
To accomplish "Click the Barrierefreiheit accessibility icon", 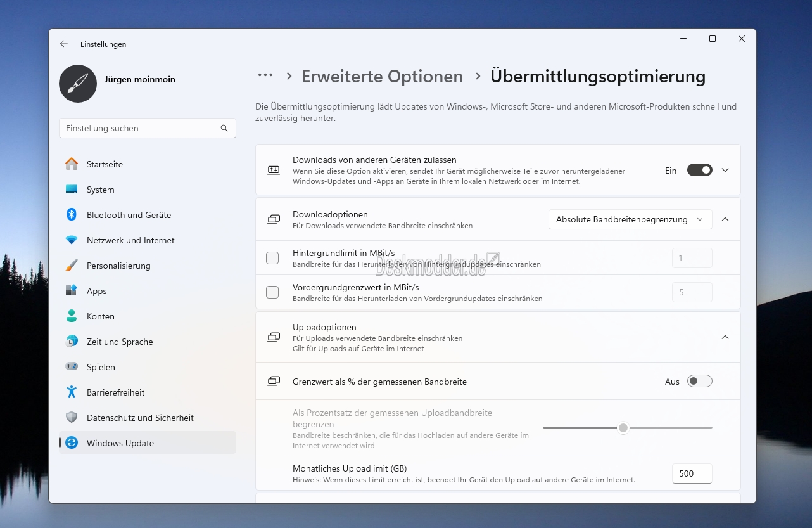I will [x=72, y=392].
